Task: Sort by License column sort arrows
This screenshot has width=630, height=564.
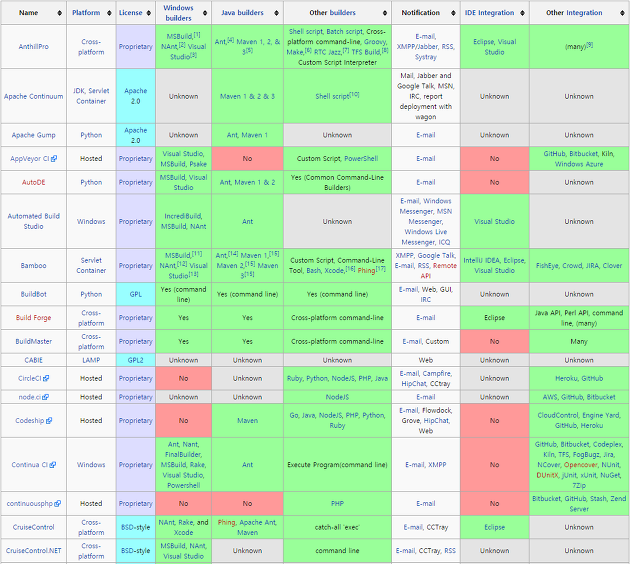Action: [149, 13]
